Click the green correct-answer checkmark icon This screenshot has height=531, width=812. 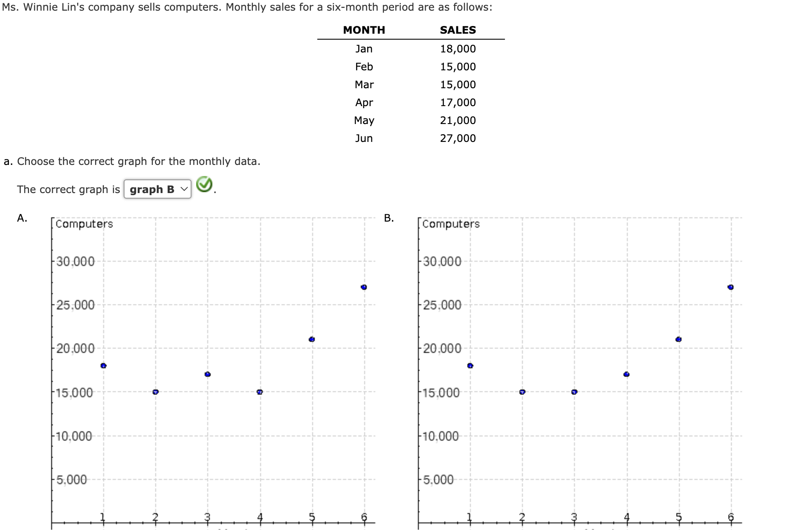(x=204, y=185)
